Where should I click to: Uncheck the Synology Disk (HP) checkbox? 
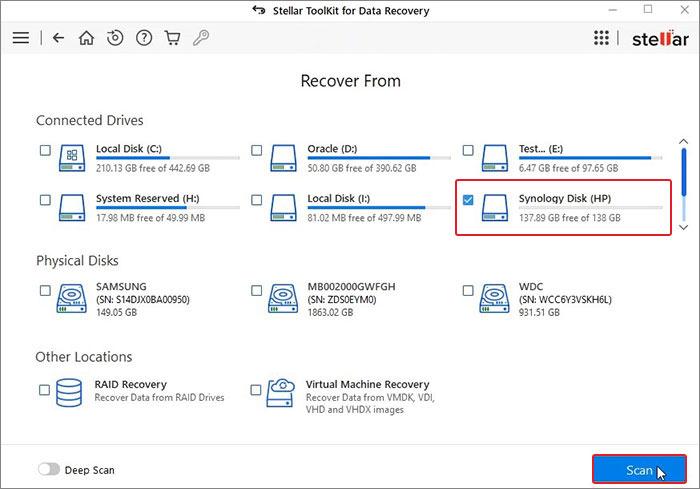[469, 200]
